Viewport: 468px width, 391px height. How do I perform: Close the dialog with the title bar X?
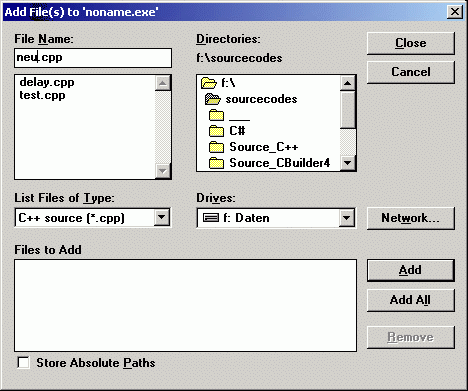coord(455,12)
